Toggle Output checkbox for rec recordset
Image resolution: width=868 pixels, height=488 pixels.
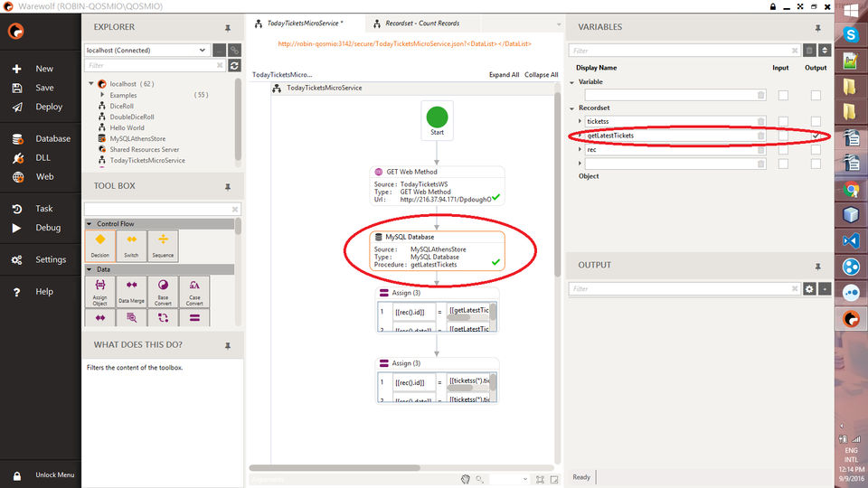point(816,150)
